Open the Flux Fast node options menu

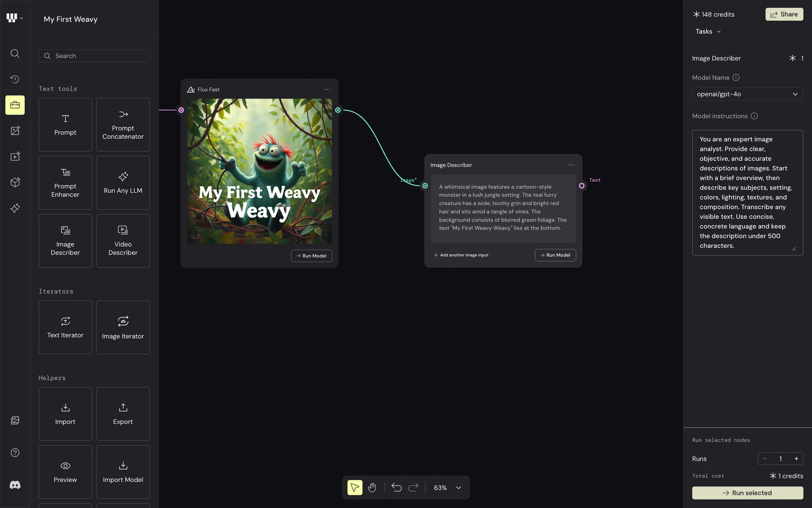pyautogui.click(x=327, y=89)
